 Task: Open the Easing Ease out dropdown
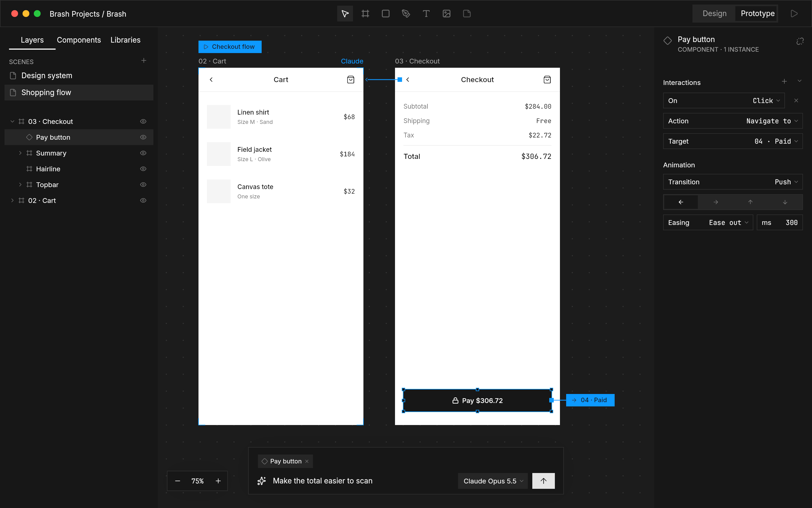point(708,222)
